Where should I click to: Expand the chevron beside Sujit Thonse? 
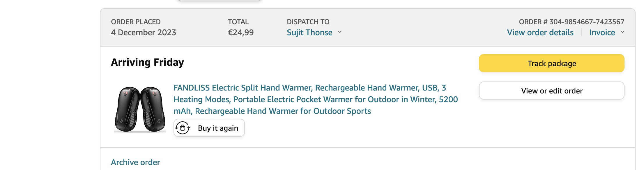tap(340, 32)
